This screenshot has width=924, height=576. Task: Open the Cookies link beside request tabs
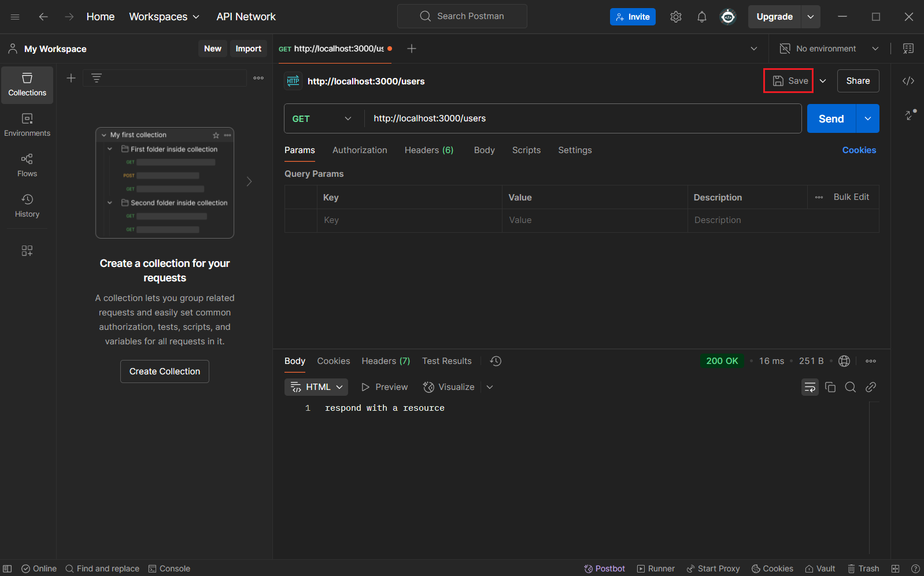[x=859, y=150]
